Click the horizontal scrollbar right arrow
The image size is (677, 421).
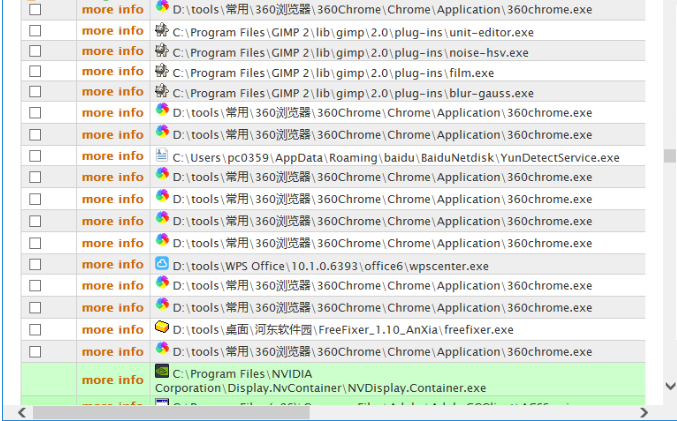(x=644, y=413)
